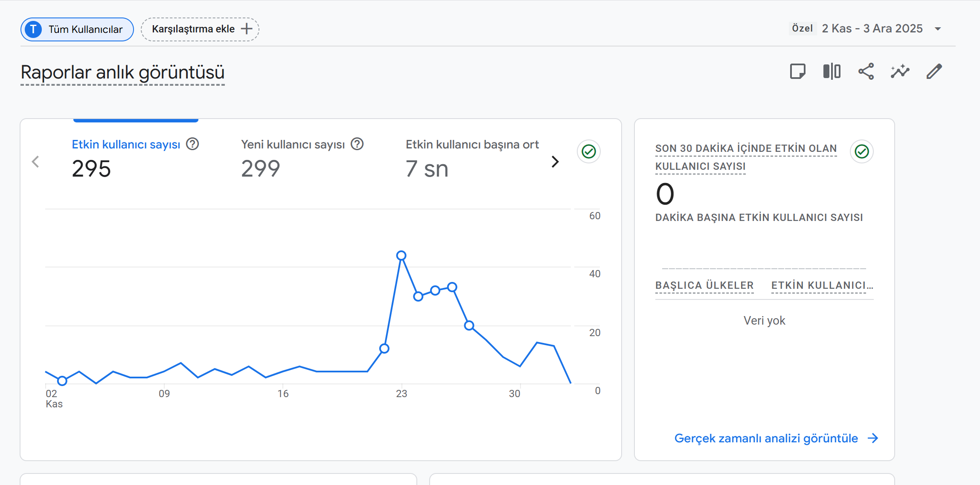Open the date range dropdown arrow
The image size is (980, 485).
(x=938, y=29)
